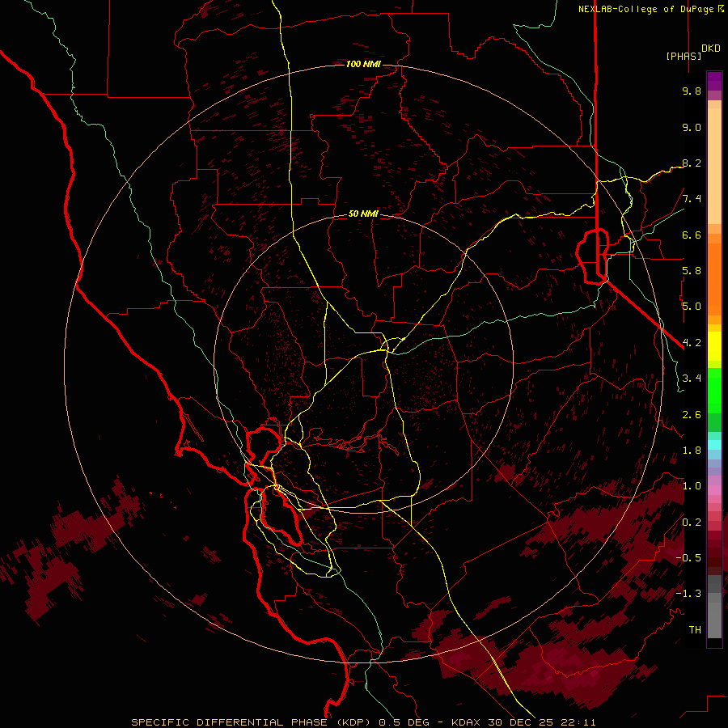This screenshot has width=728, height=728.
Task: Click the 9.0 legend value
Action: click(692, 128)
